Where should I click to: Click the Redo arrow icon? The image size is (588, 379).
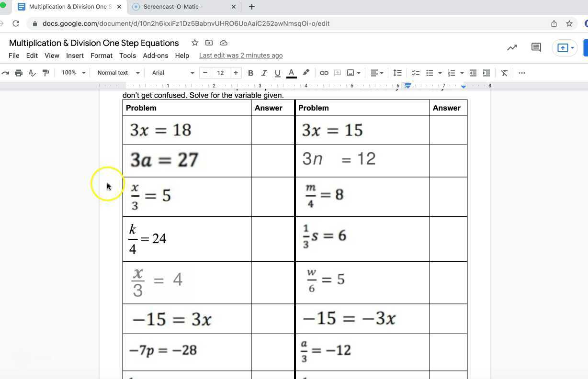pyautogui.click(x=5, y=73)
